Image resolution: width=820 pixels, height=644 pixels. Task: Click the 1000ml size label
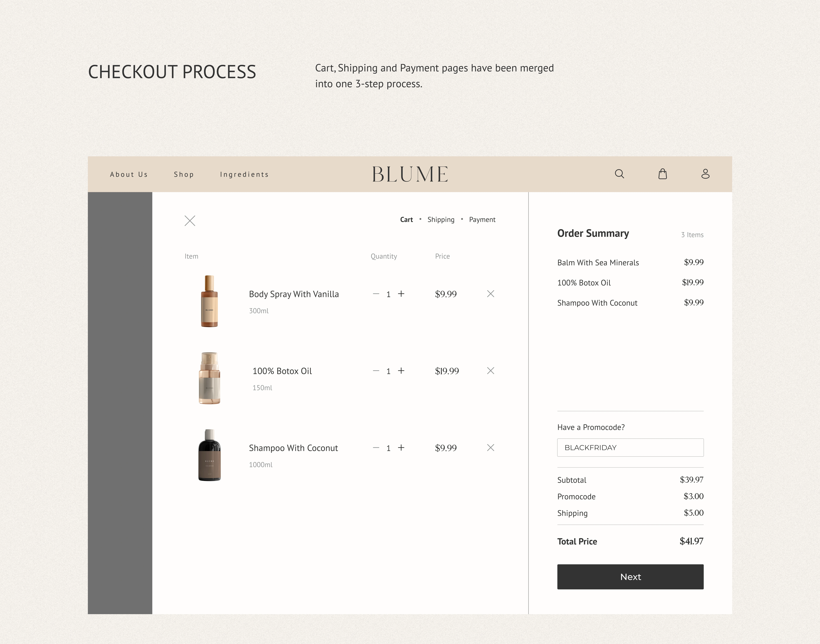(x=261, y=465)
